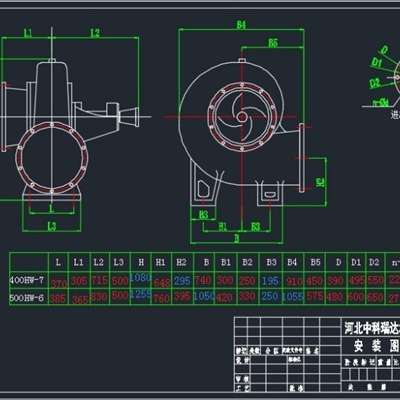
Task: Click the L1 dimension label on left view
Action: point(28,33)
